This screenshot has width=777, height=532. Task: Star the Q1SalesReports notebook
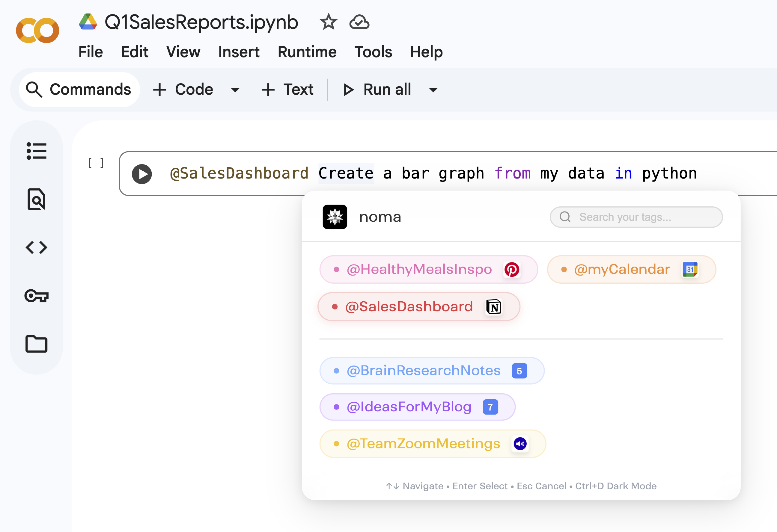point(328,22)
